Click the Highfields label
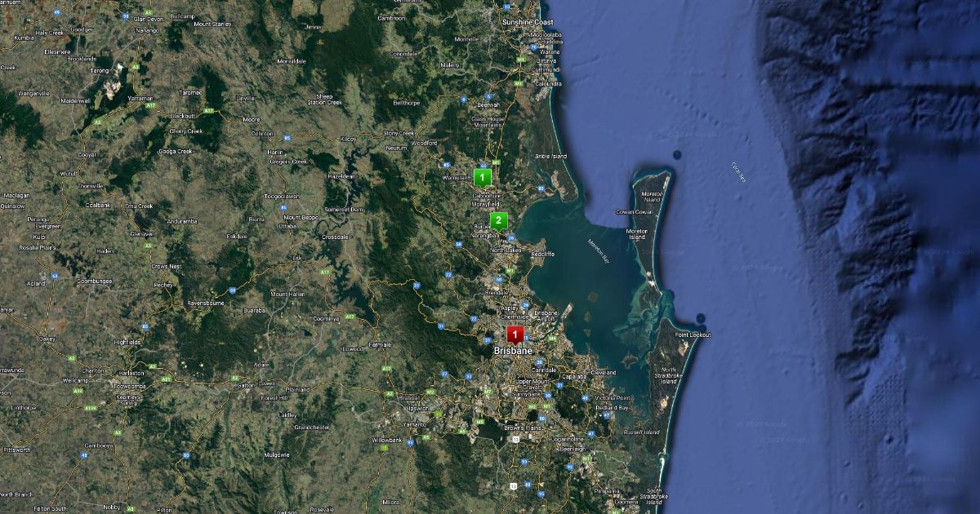 pyautogui.click(x=127, y=342)
